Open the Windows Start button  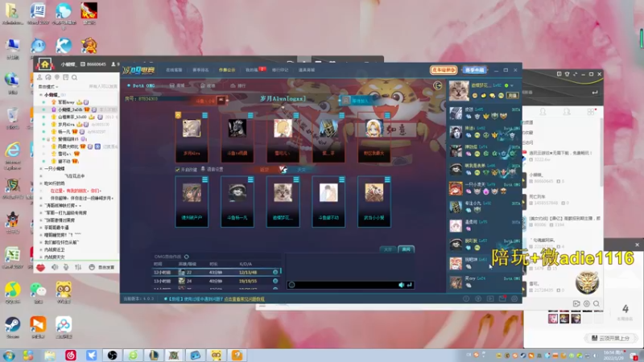pyautogui.click(x=9, y=355)
